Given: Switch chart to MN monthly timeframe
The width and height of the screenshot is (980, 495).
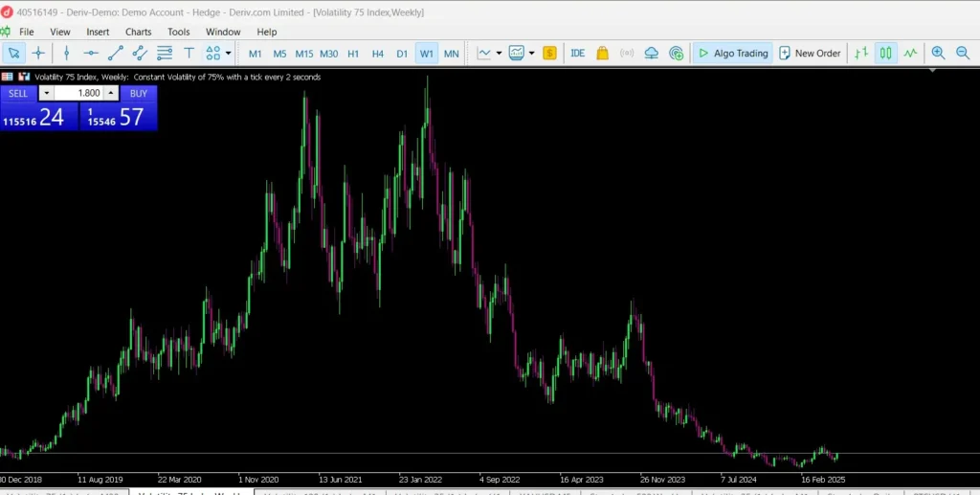Looking at the screenshot, I should point(452,54).
